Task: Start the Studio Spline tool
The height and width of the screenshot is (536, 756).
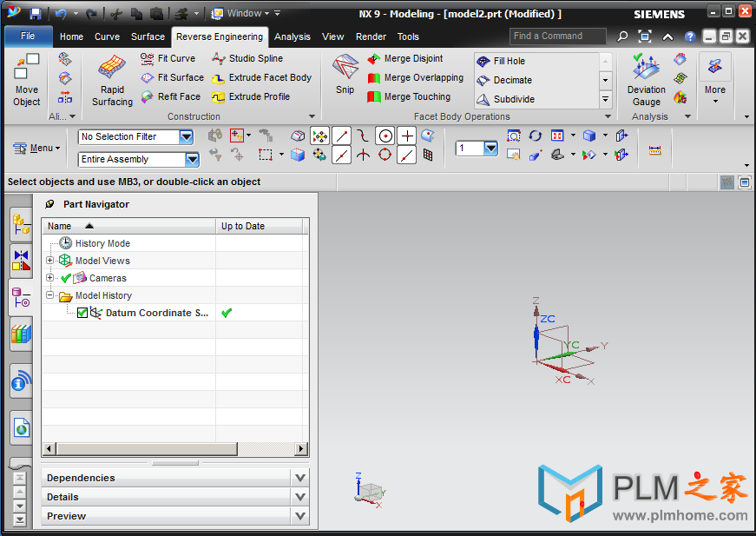Action: click(x=247, y=58)
